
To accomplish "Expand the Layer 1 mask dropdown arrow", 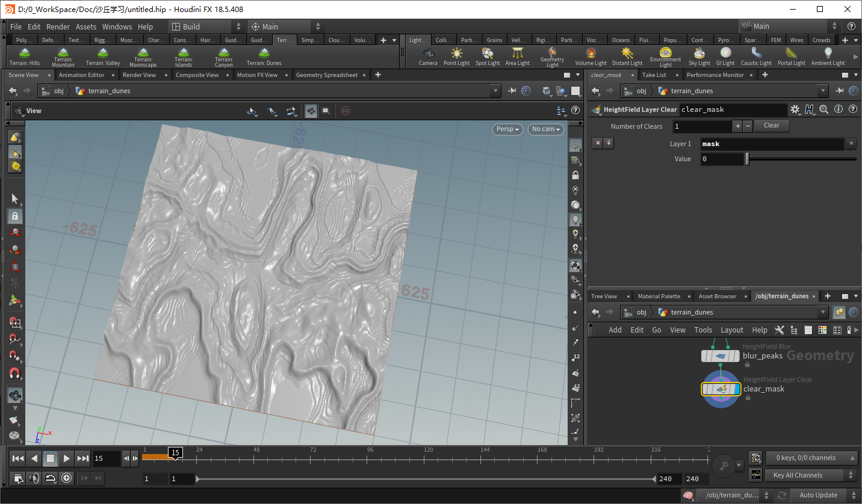I will click(x=851, y=144).
